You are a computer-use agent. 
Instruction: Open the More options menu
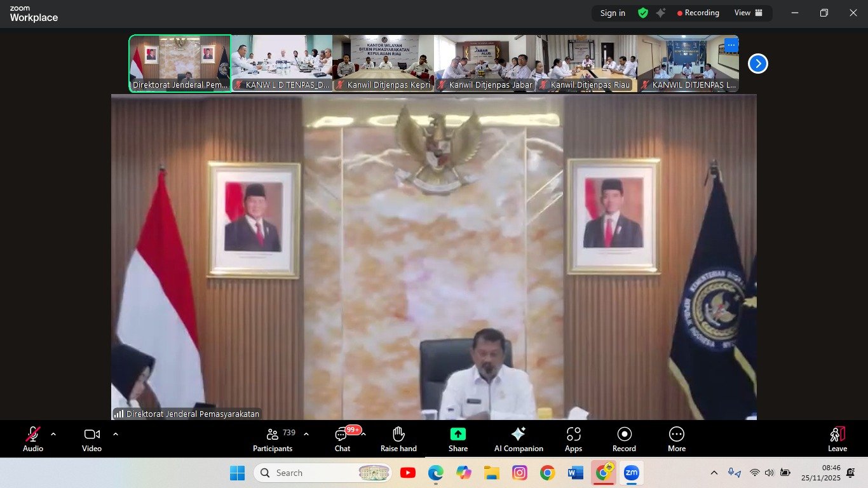pyautogui.click(x=676, y=438)
